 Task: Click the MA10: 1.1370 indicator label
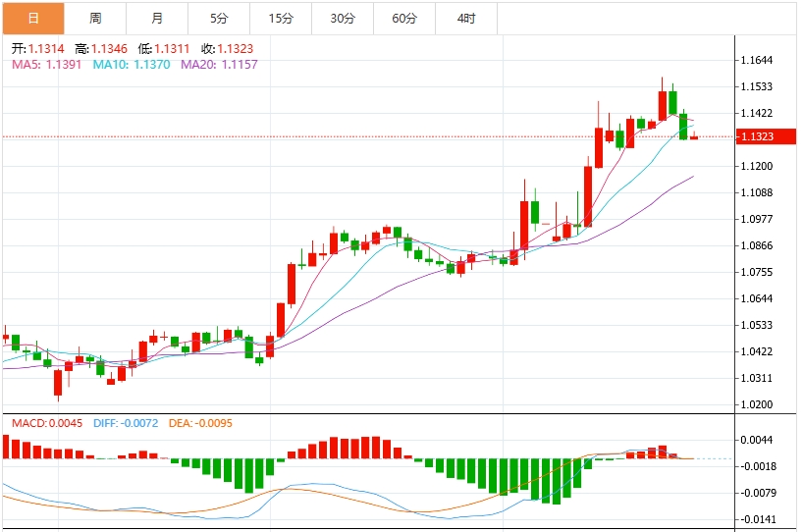pos(132,65)
